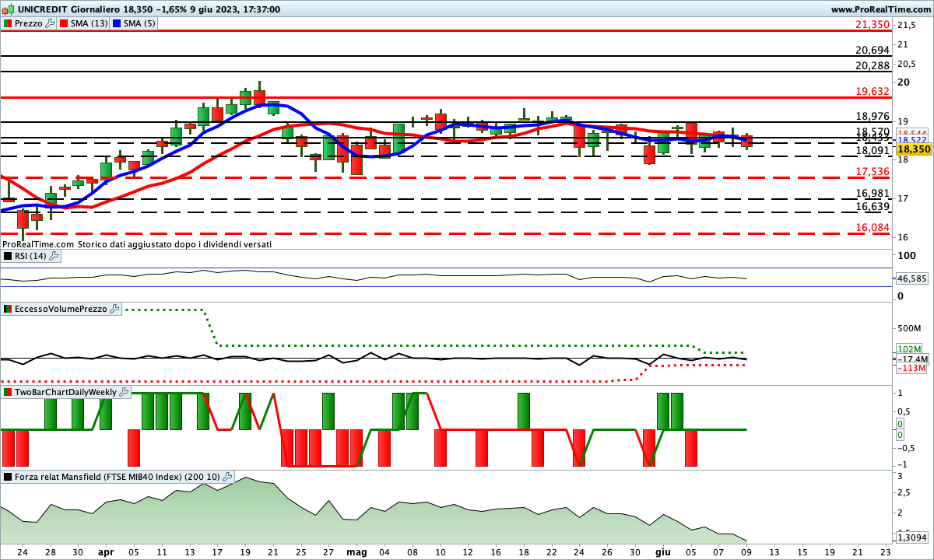Click the -17,4M volume value label
Screen dimensions: 934x560
[912, 359]
